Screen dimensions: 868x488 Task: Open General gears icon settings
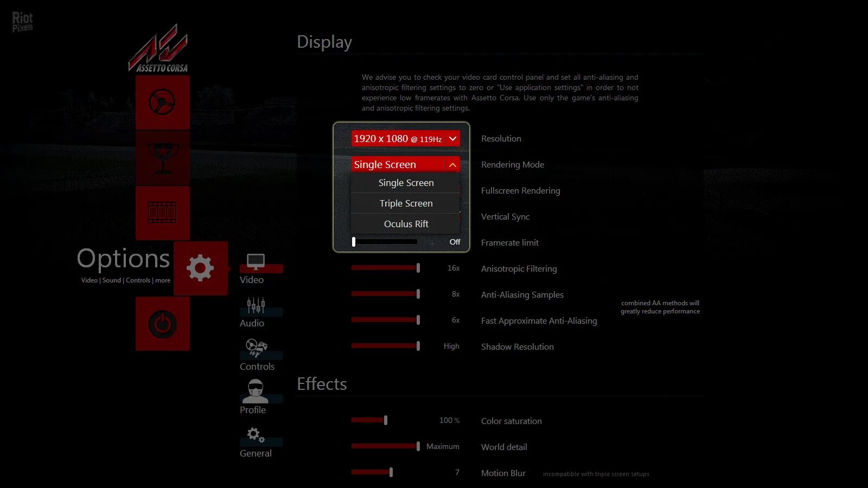pyautogui.click(x=256, y=435)
